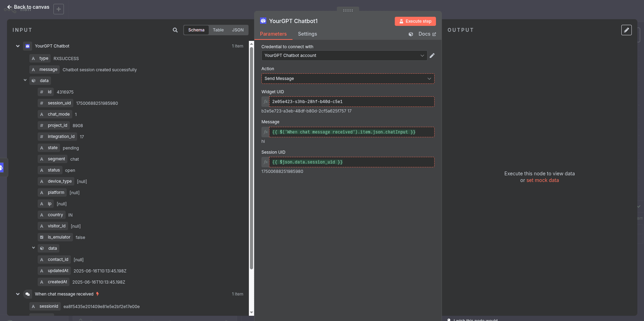Click the fx icon next to Message
644x321 pixels.
tap(265, 132)
